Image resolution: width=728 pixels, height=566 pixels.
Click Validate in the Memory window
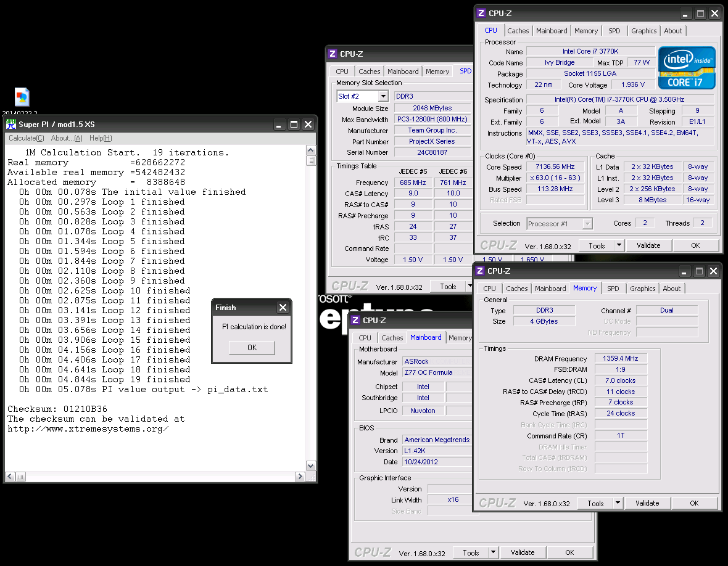pyautogui.click(x=647, y=503)
